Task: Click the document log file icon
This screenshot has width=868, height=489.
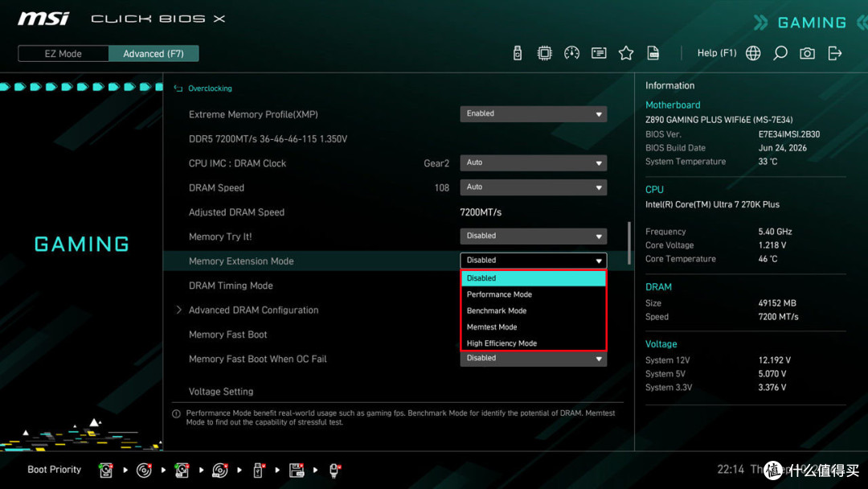Action: (653, 53)
